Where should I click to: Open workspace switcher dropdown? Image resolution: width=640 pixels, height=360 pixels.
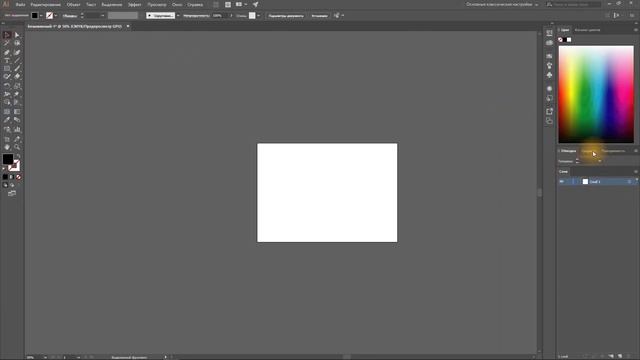tap(502, 4)
